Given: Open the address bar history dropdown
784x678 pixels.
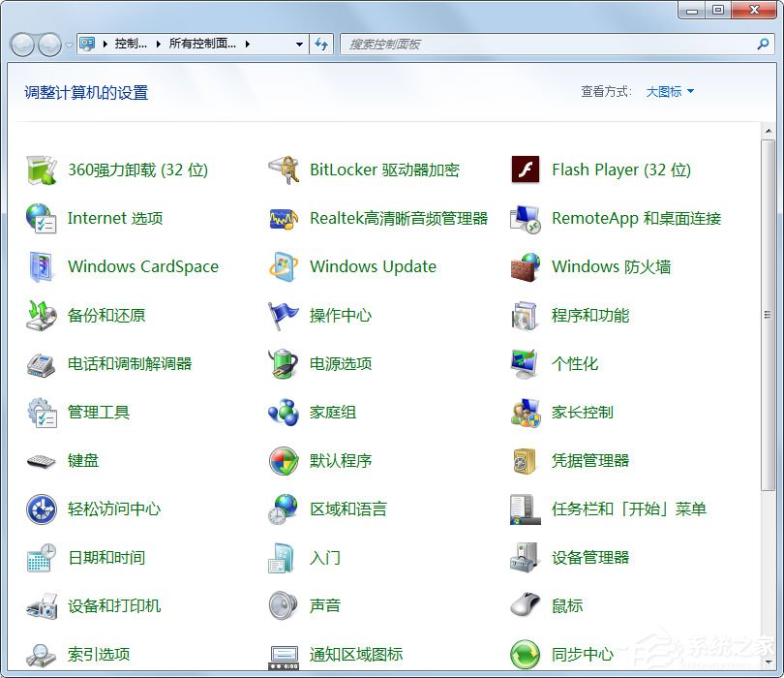Looking at the screenshot, I should pos(299,44).
